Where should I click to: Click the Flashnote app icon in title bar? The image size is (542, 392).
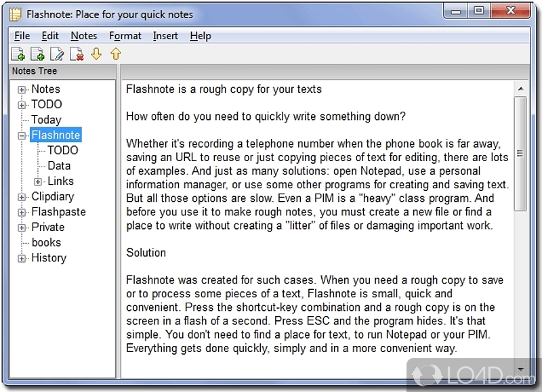(x=15, y=14)
